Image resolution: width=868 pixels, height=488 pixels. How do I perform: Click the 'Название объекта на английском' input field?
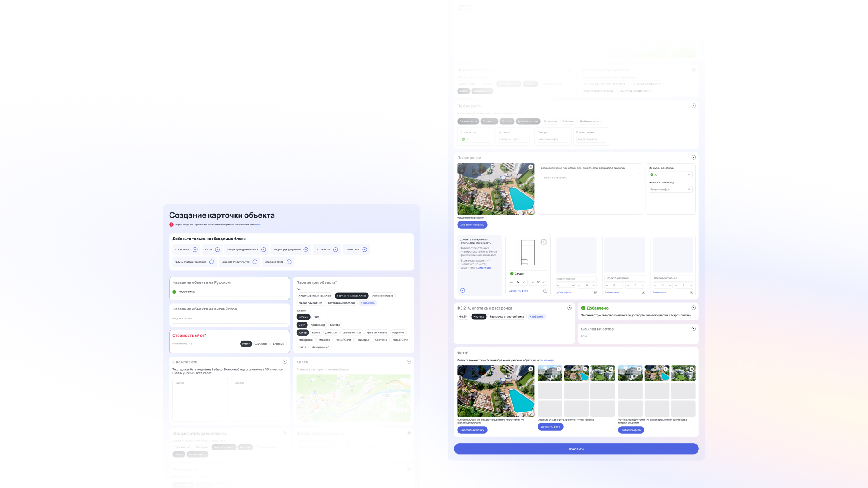point(229,319)
